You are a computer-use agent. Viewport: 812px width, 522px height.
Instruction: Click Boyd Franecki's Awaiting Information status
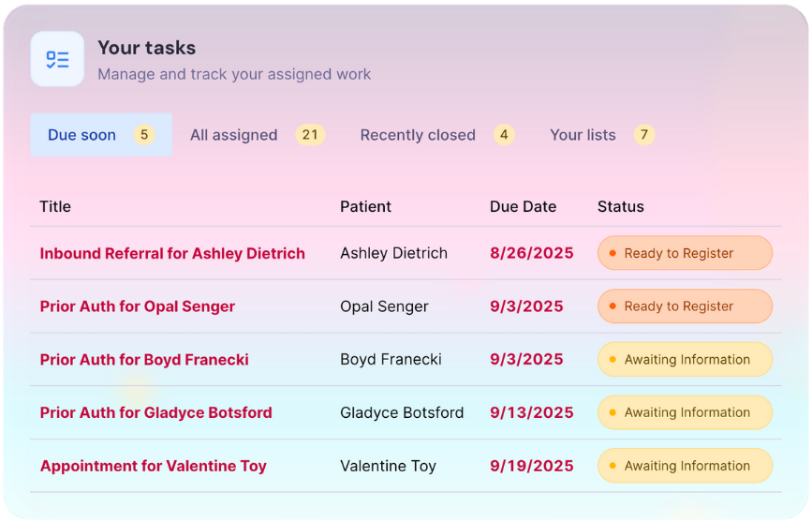[x=685, y=360]
